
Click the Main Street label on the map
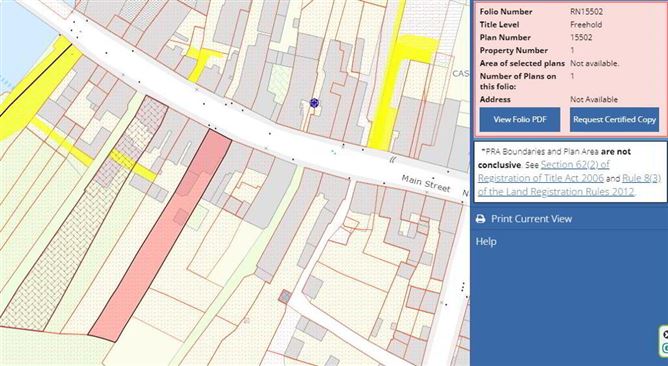426,183
